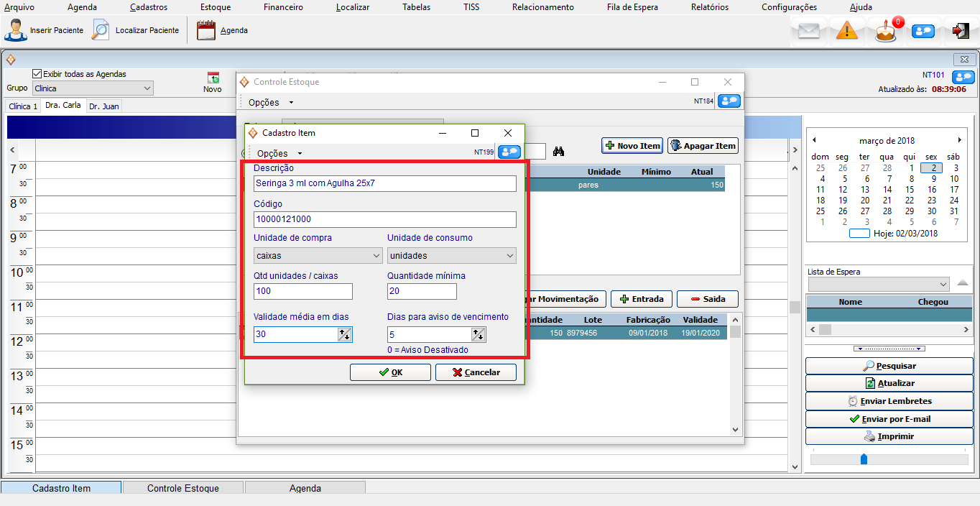Open the Lista de Espera dropdown

[943, 285]
